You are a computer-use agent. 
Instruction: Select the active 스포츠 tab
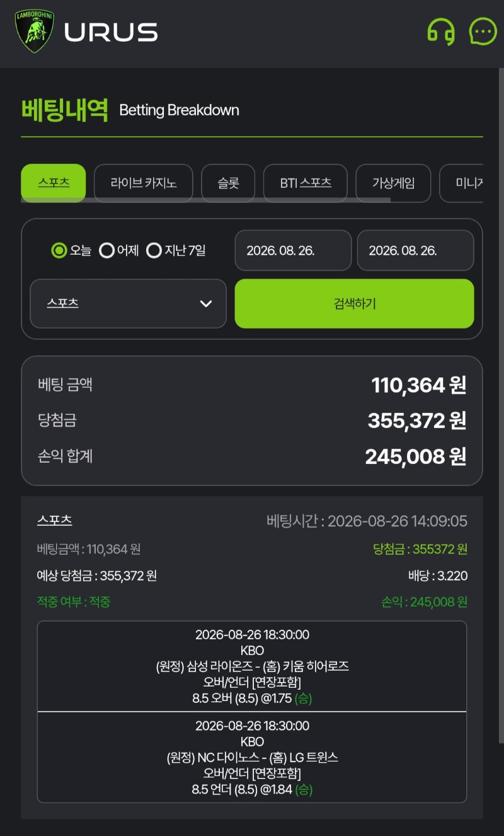[x=54, y=183]
